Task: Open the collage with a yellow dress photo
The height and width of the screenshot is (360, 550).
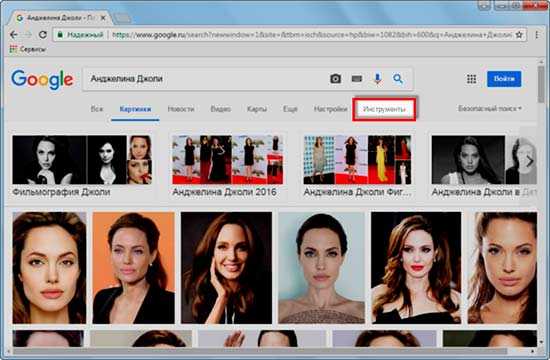Action: tap(357, 160)
